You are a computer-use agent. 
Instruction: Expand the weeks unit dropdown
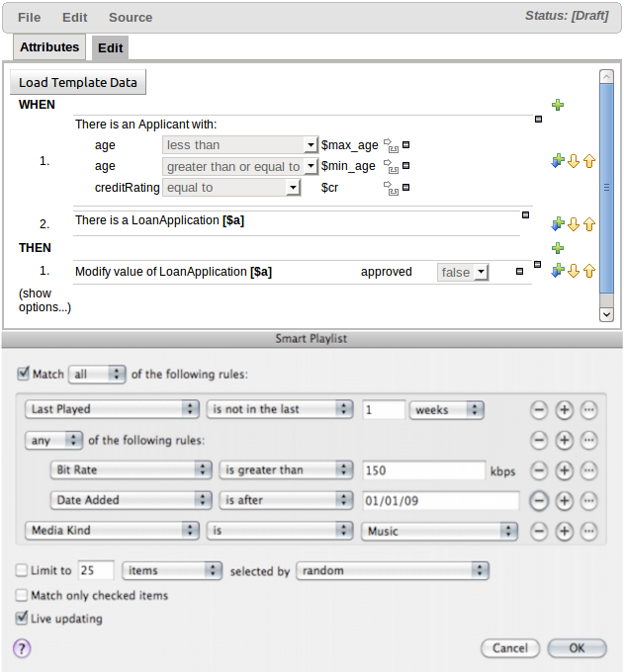(447, 409)
